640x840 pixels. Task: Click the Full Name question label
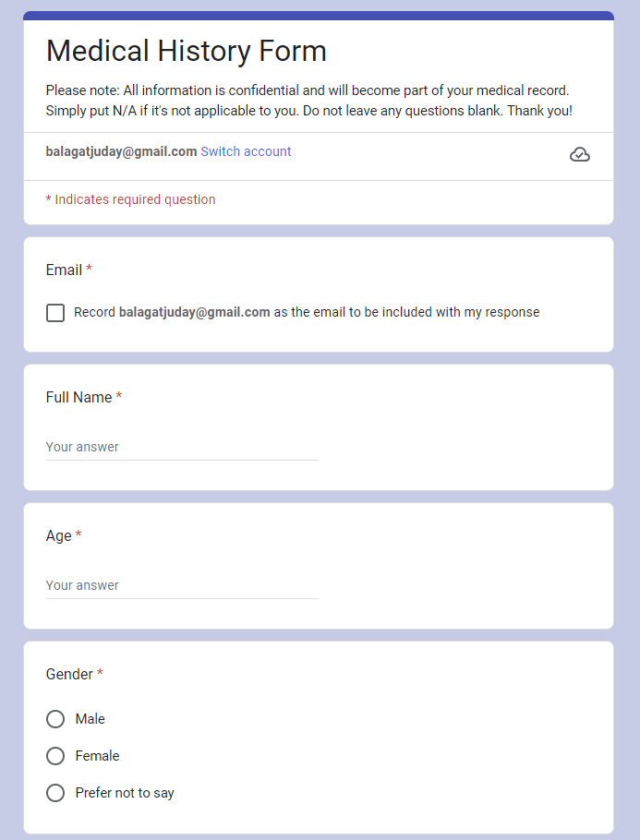[78, 398]
